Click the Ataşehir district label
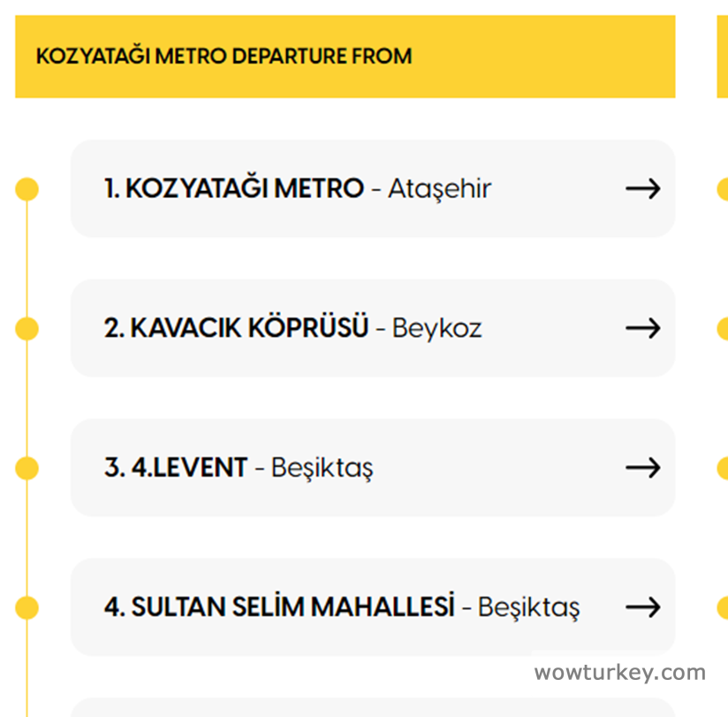Screen dimensions: 728x717 point(439,188)
